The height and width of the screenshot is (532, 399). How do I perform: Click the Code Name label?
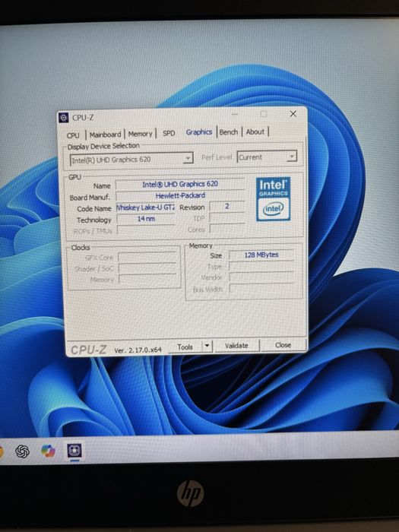click(x=94, y=209)
